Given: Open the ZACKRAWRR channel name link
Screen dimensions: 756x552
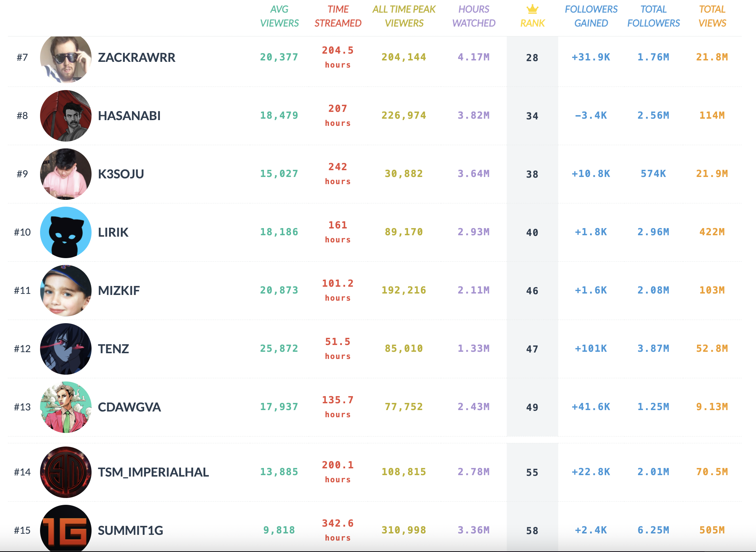Looking at the screenshot, I should (137, 58).
